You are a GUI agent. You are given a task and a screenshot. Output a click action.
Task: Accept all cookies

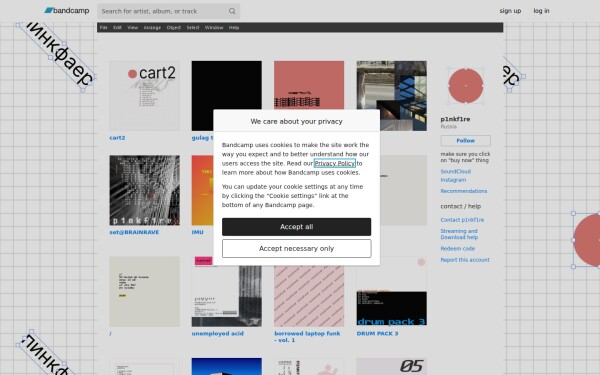tap(297, 227)
